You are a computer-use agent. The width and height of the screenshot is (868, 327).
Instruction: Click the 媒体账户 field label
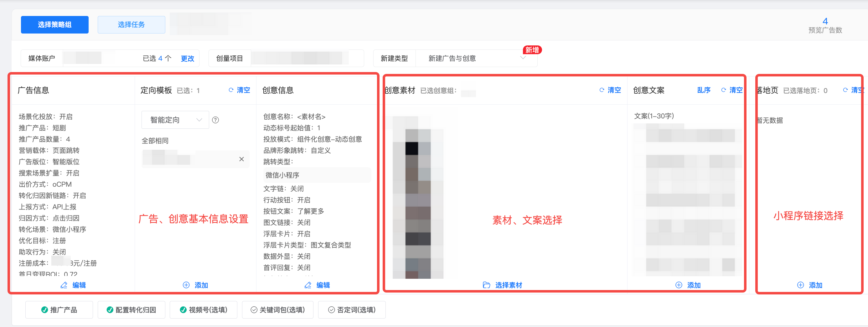(41, 58)
